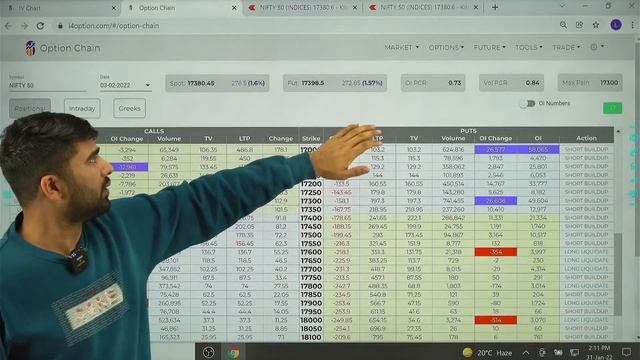Viewport: 640px width, 360px height.
Task: Click the purple Put OI Change 26,606 cell
Action: click(x=496, y=201)
